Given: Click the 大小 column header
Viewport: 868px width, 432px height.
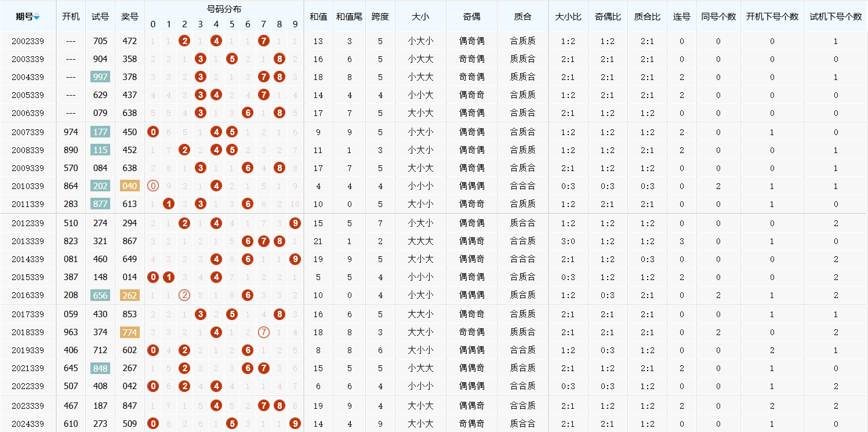Looking at the screenshot, I should pyautogui.click(x=420, y=16).
